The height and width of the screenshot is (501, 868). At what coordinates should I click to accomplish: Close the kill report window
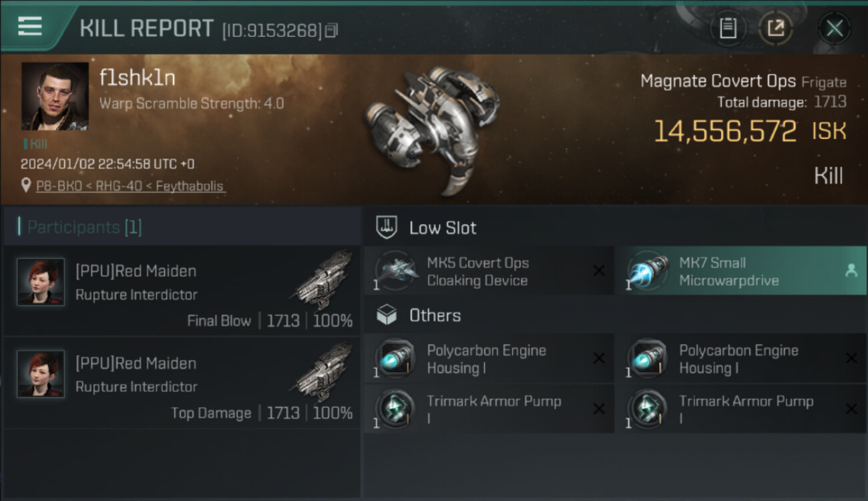pos(834,28)
